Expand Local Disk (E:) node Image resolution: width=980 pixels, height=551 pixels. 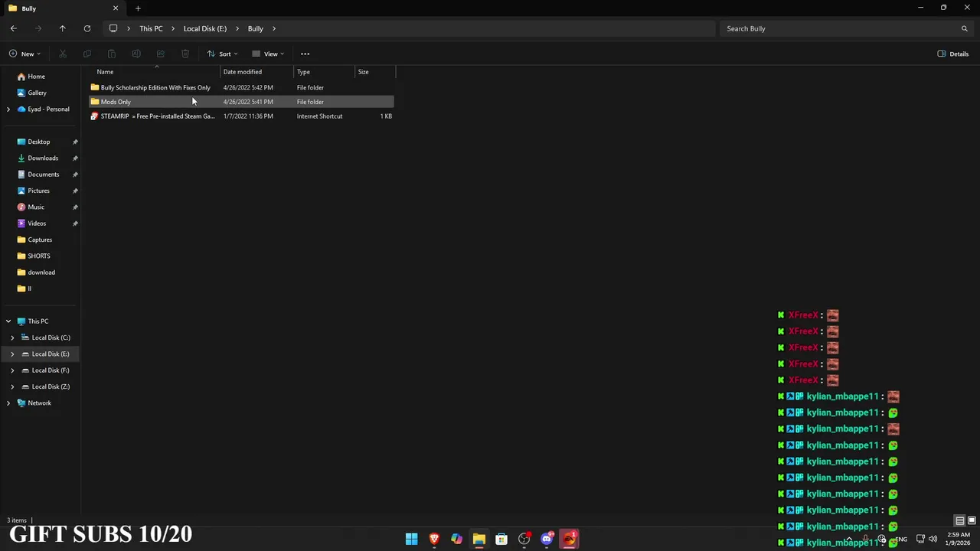[x=12, y=354]
